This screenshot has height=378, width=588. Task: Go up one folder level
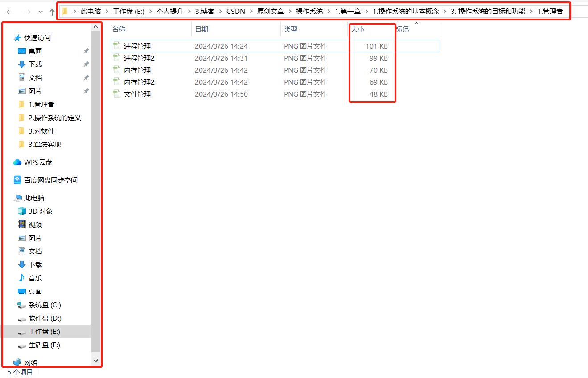[52, 12]
